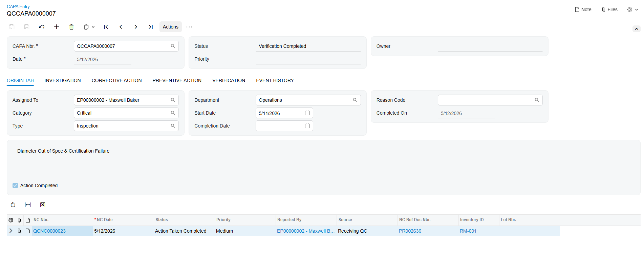Click the 'Medium' priority cell
This screenshot has width=644, height=273.
[x=245, y=231]
